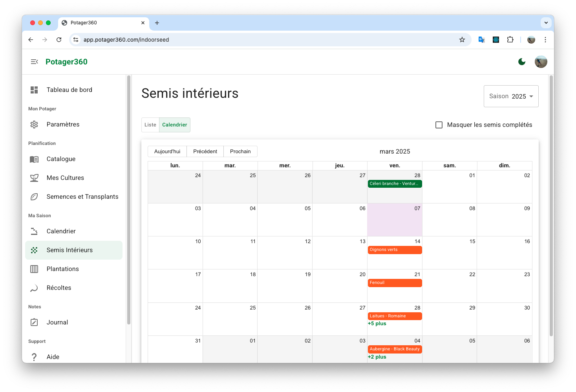The image size is (576, 392).
Task: Click the +5 plus link on March 28
Action: coord(377,323)
